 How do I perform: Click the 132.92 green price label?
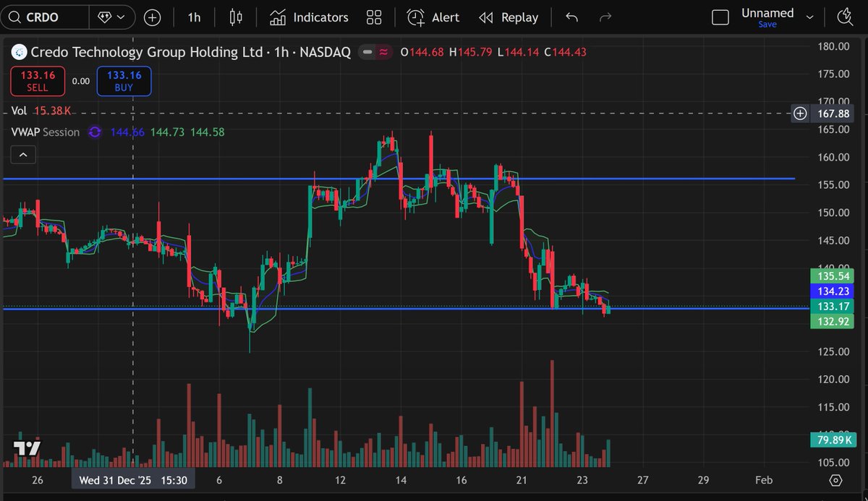click(833, 321)
